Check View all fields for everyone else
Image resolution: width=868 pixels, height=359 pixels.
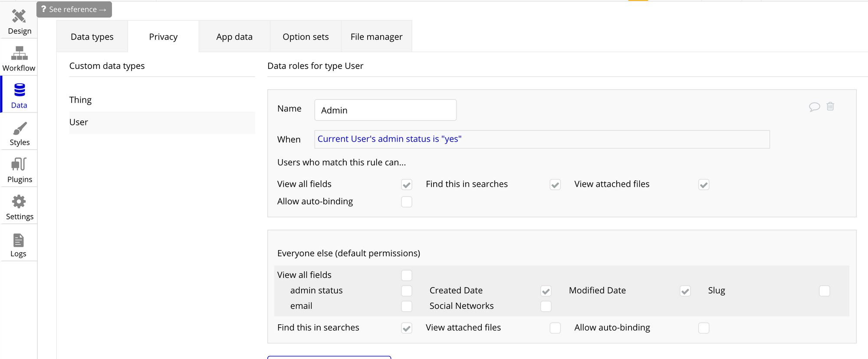[x=407, y=275]
